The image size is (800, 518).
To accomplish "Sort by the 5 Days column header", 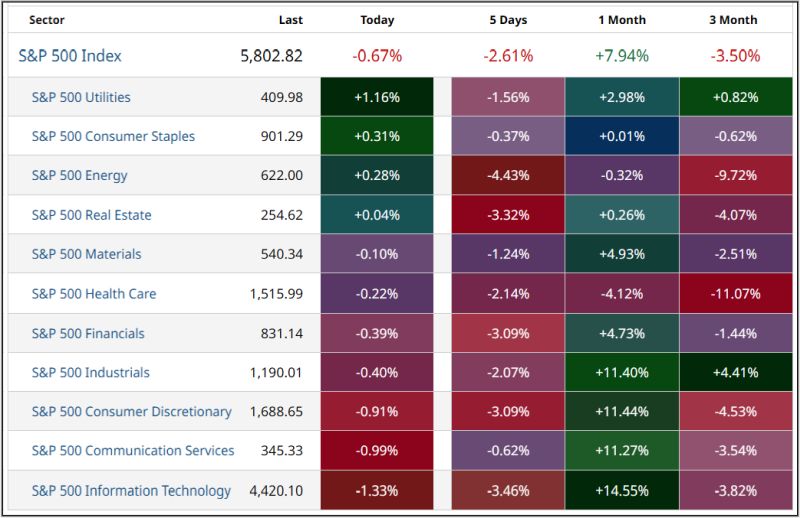I will (x=507, y=20).
